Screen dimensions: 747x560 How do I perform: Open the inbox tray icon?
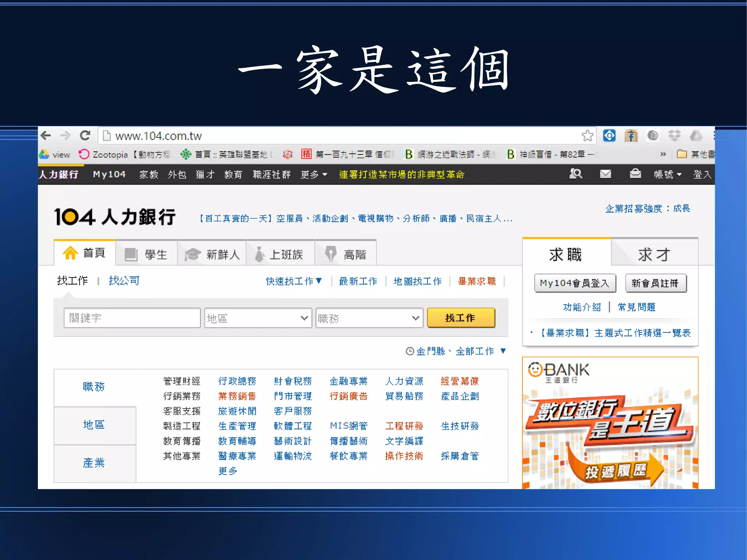click(x=635, y=174)
